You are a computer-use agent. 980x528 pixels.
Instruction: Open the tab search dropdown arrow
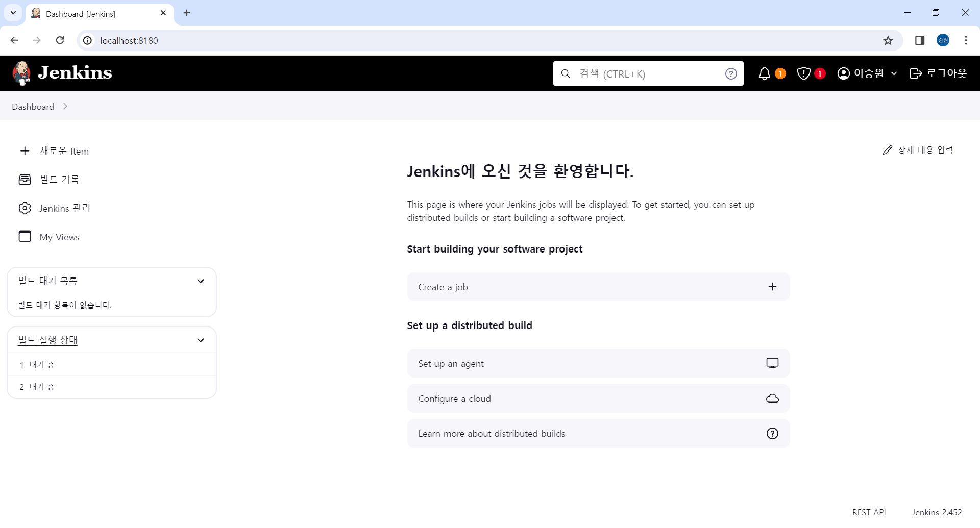pos(13,13)
